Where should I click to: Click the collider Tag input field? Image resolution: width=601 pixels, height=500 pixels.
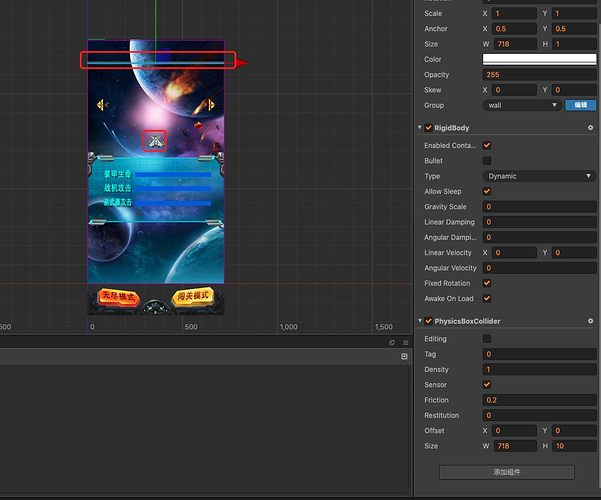coord(539,354)
